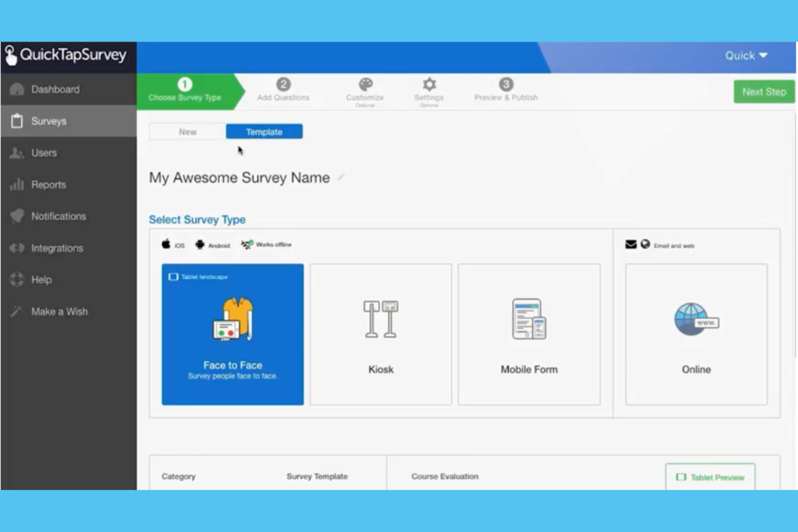Viewport: 798px width, 532px height.
Task: Click the pencil icon beside survey name
Action: pos(341,177)
